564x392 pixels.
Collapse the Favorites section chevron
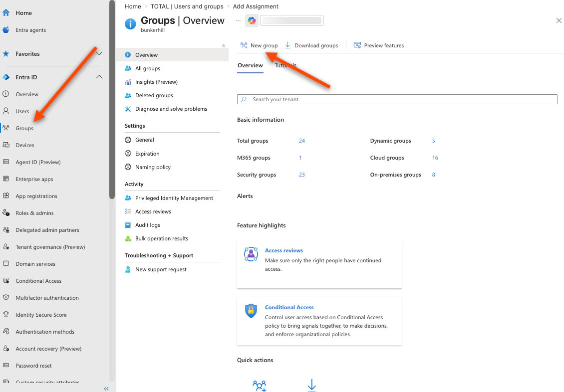(99, 53)
